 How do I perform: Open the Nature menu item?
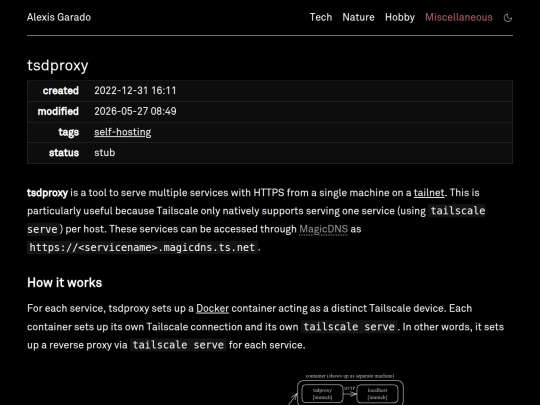coord(358,17)
